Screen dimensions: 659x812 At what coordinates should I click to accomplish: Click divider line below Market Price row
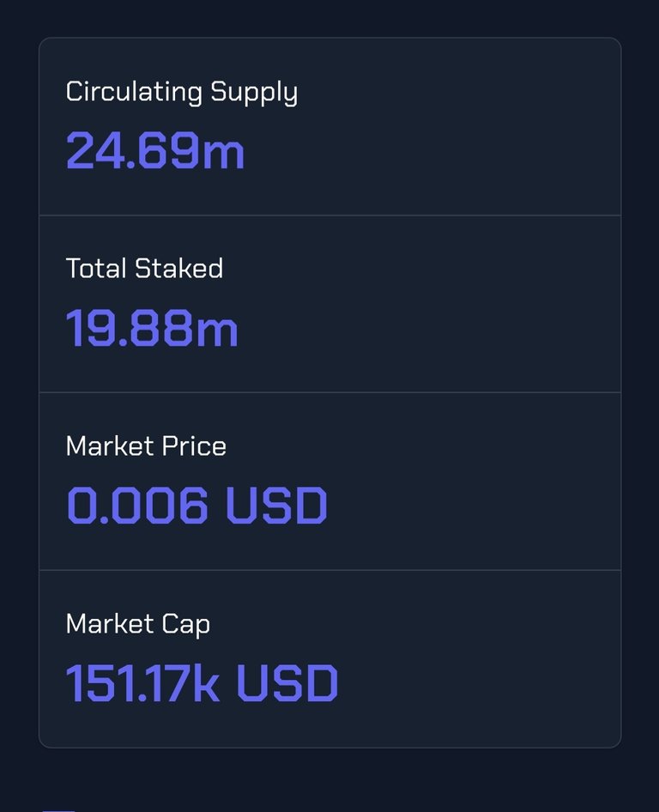[329, 570]
